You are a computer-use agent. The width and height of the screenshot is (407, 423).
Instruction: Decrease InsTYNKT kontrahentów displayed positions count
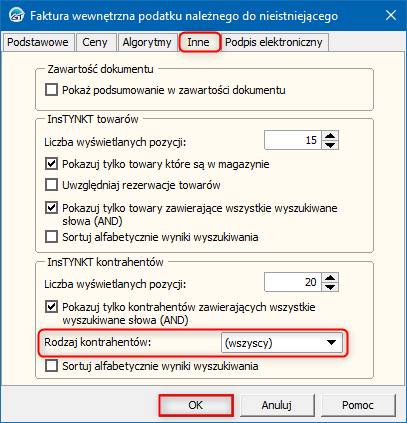(330, 287)
